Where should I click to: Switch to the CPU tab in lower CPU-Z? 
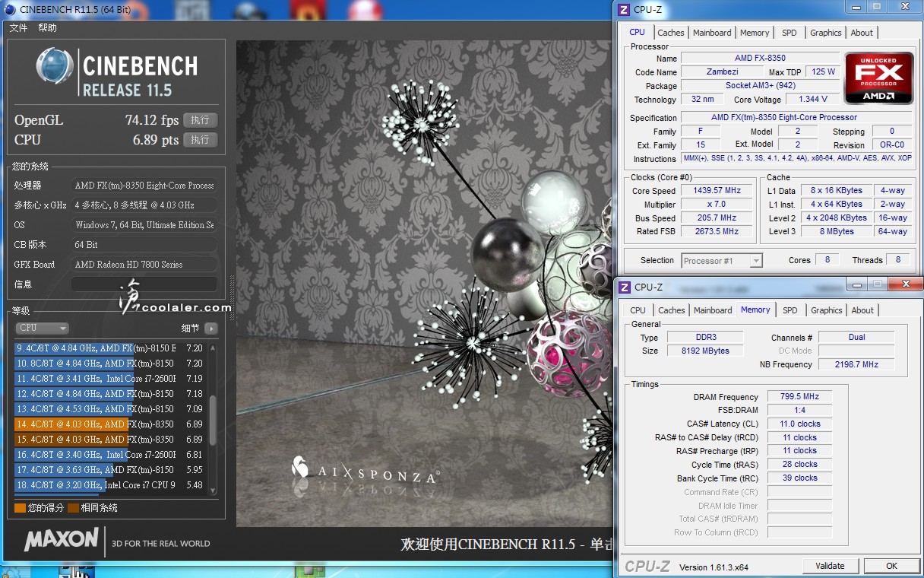click(638, 310)
